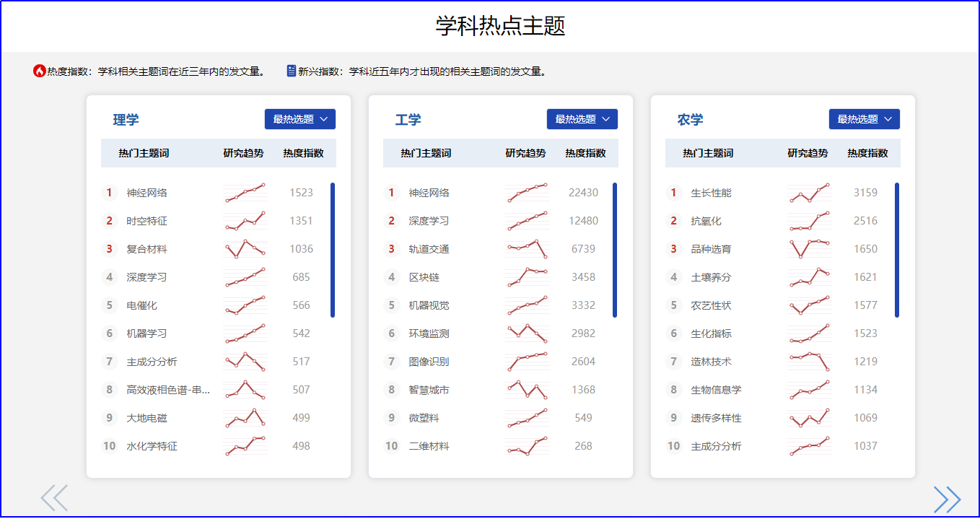Click the scrollbar in the 工学 card
The height and width of the screenshot is (519, 980).
click(x=615, y=250)
